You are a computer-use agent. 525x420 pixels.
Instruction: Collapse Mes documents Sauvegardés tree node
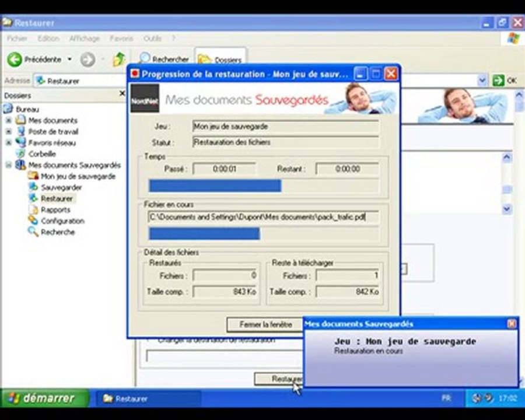9,164
